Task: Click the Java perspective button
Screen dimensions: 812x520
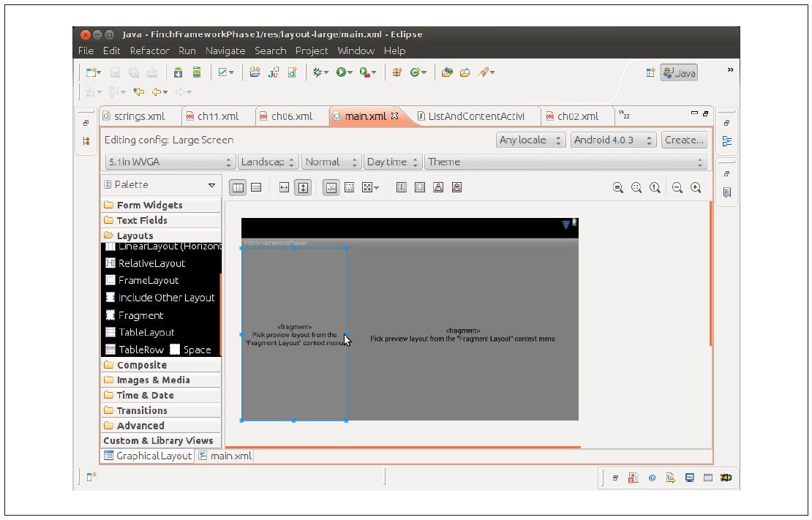Action: click(x=680, y=73)
